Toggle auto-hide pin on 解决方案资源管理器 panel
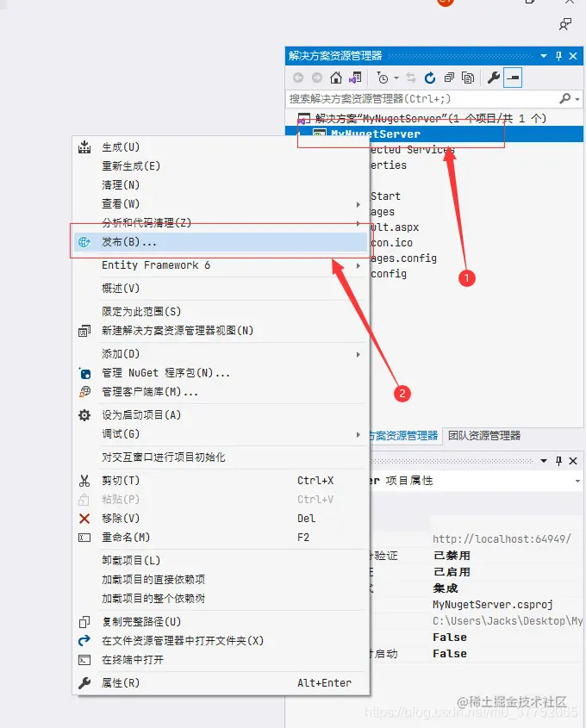 (558, 56)
